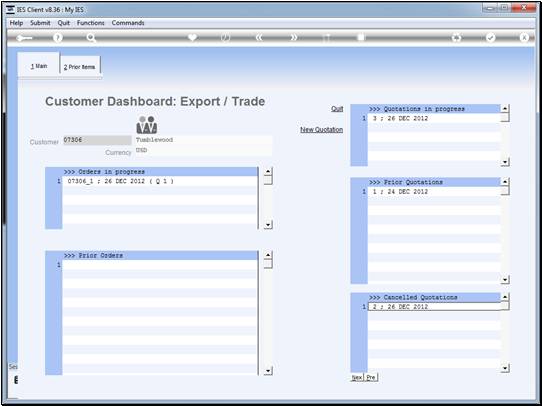Click the magnifier search icon
This screenshot has height=406, width=542.
pos(91,38)
